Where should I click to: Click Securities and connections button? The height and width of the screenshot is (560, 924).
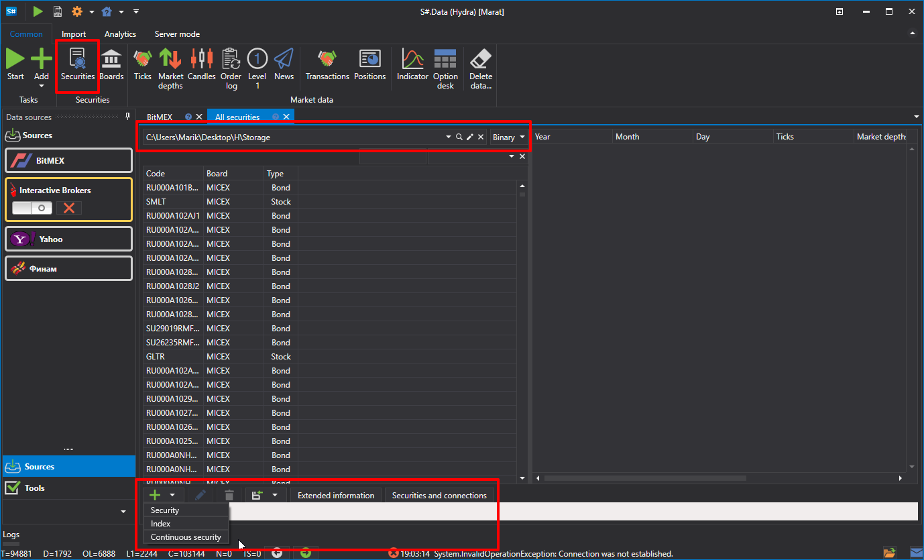pyautogui.click(x=439, y=496)
